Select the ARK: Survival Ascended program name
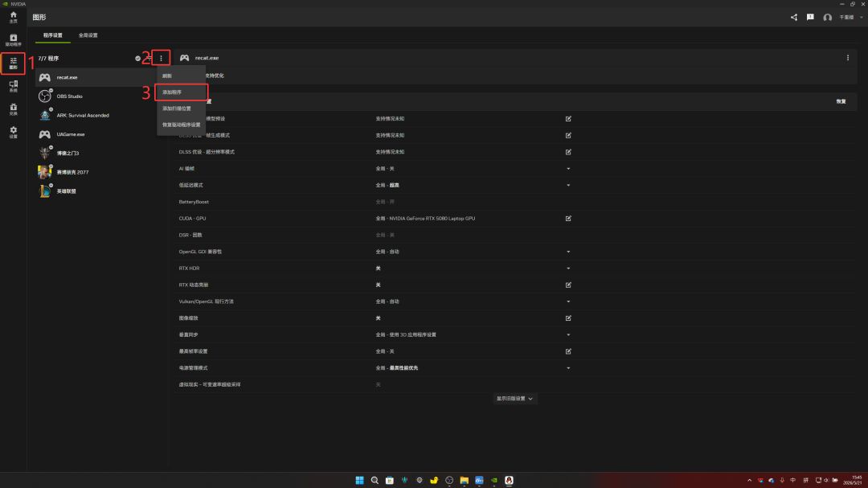868x488 pixels. point(83,115)
